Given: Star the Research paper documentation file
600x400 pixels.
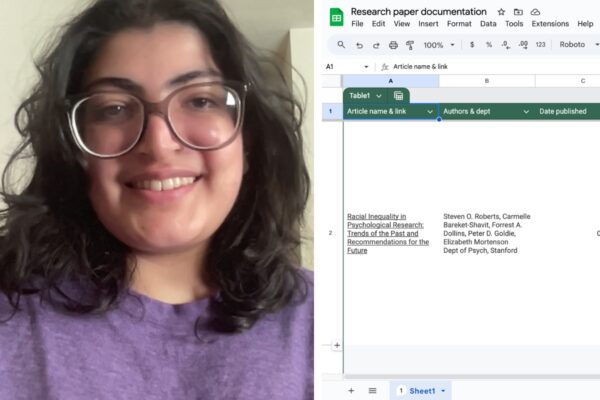Looking at the screenshot, I should (x=501, y=12).
